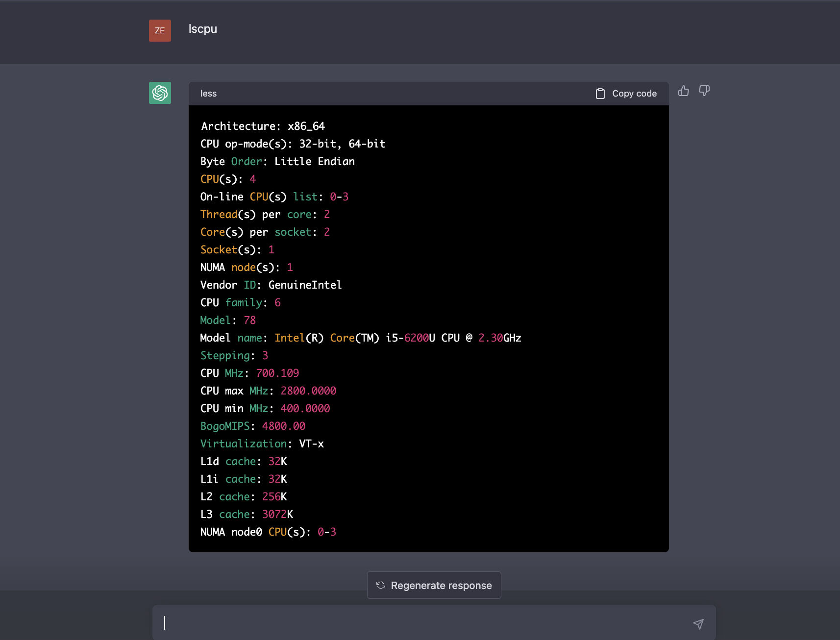Click the Copy code button

point(626,94)
